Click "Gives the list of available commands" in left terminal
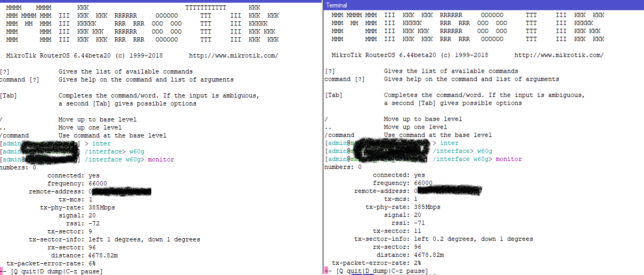Viewport: 644px width, 275px height. click(126, 71)
